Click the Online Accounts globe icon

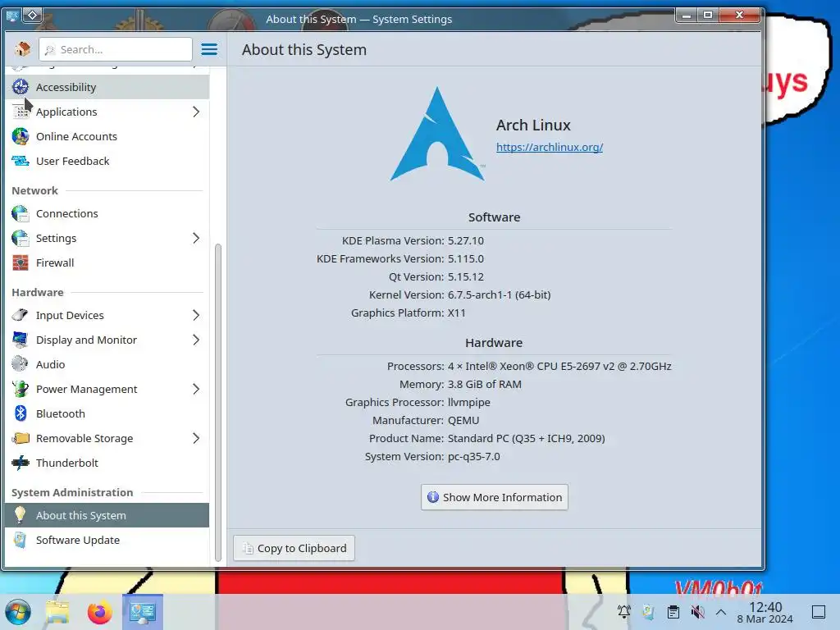click(21, 136)
